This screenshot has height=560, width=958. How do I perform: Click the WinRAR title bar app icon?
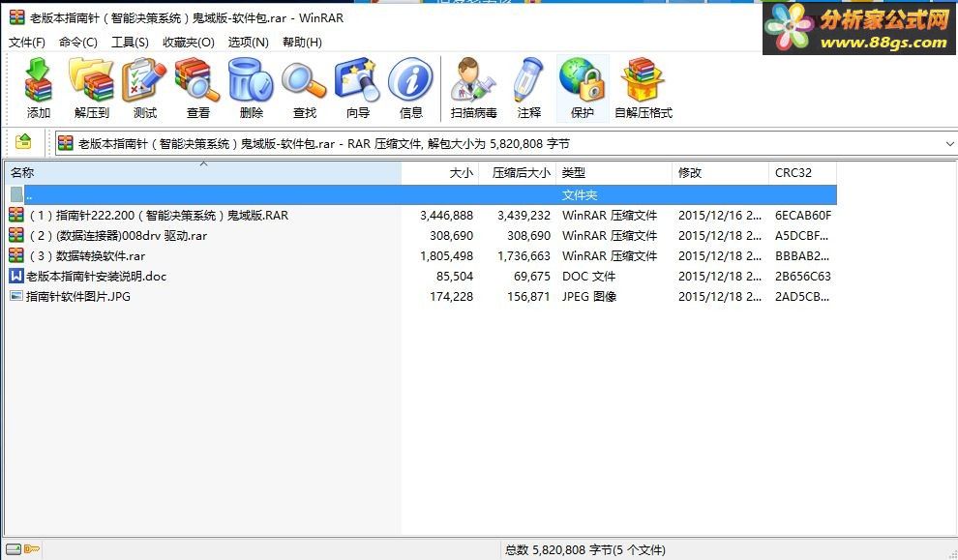(x=16, y=17)
